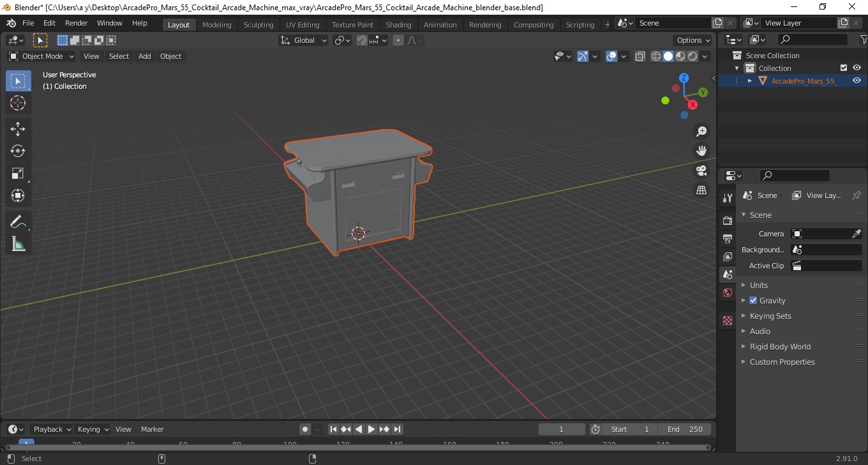Switch to the Sculpting workspace tab
The height and width of the screenshot is (465, 868).
pyautogui.click(x=258, y=24)
